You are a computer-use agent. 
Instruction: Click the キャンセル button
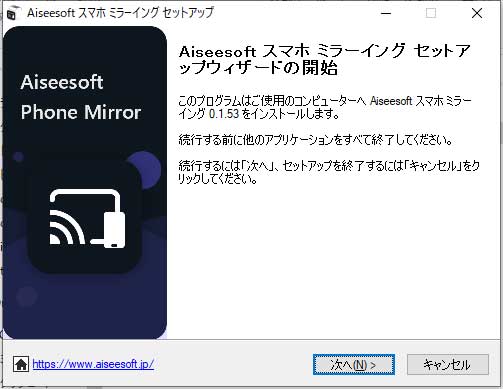(448, 364)
